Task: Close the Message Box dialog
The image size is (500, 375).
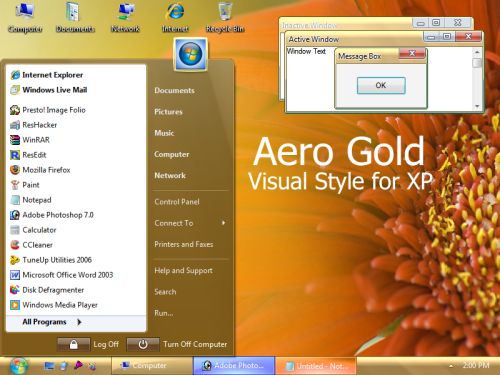Action: click(412, 53)
